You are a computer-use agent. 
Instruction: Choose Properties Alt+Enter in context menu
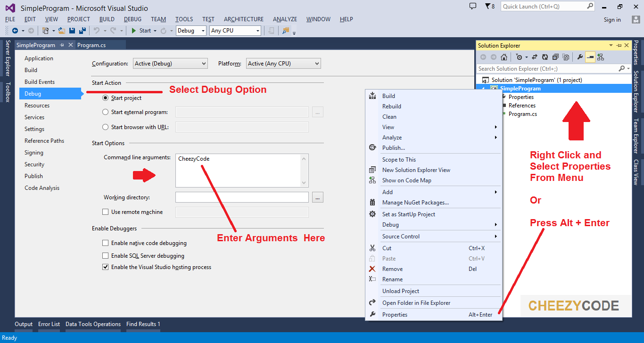click(434, 315)
